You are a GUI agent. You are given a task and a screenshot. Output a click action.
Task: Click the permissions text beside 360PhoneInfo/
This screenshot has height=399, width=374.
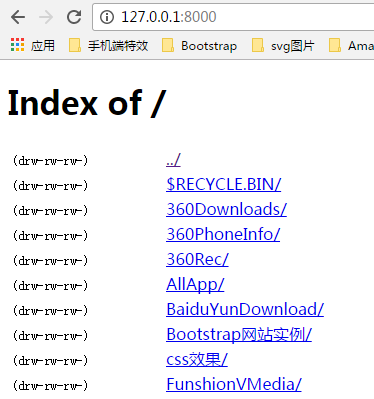50,236
